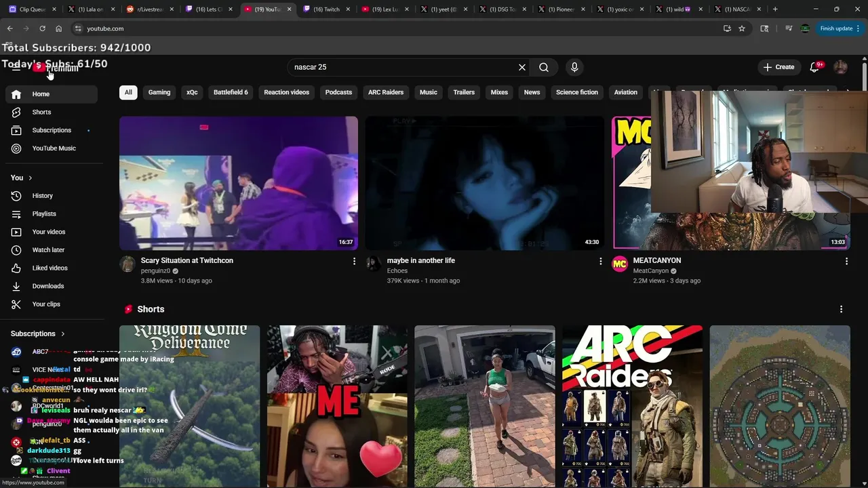The width and height of the screenshot is (868, 488).
Task: Clear the nascar 25 search text
Action: click(x=522, y=67)
